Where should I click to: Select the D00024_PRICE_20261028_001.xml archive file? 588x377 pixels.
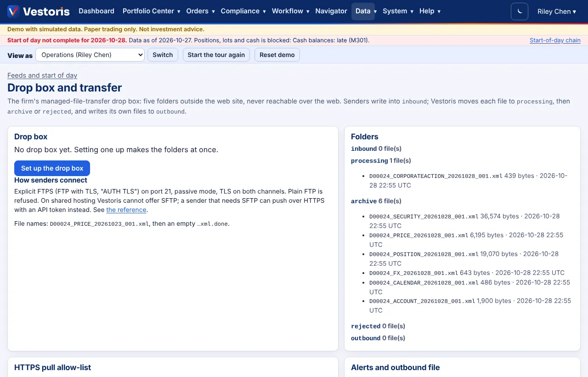coord(418,235)
